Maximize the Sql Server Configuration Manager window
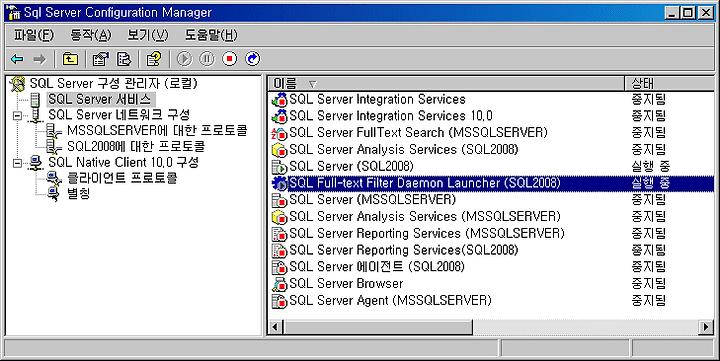720x361 pixels. 688,12
